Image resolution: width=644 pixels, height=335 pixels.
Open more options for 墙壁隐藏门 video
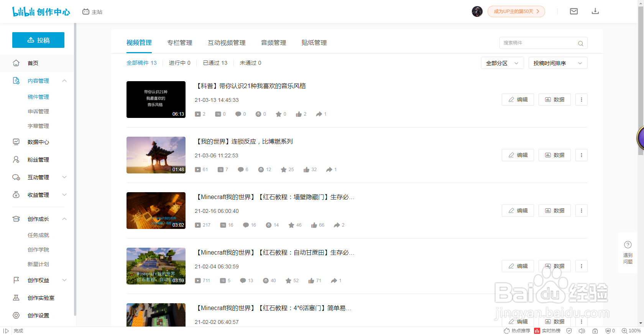pyautogui.click(x=582, y=211)
